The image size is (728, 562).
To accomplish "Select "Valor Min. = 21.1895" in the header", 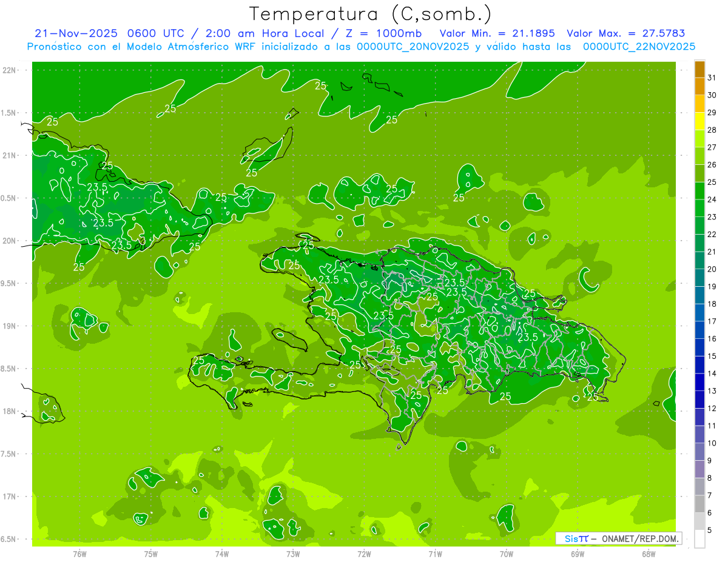I will pos(497,33).
